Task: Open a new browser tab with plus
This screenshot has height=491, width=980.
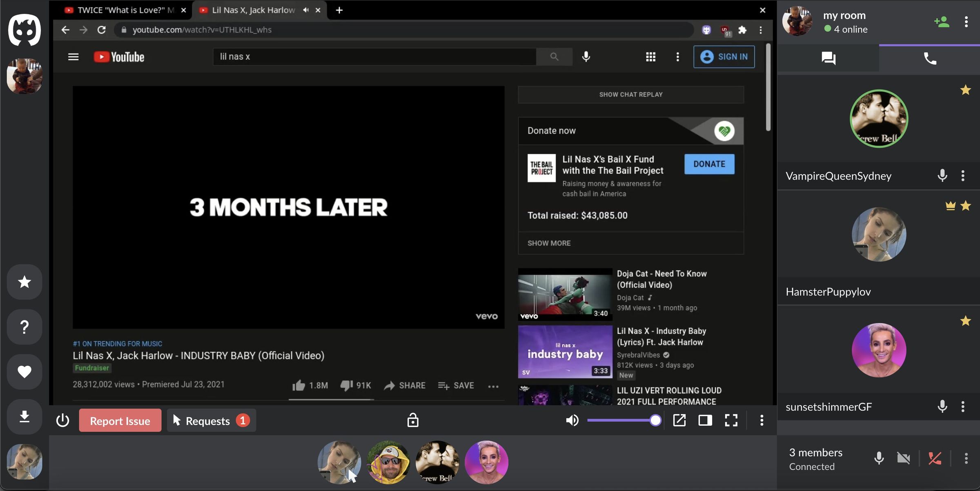Action: click(339, 10)
